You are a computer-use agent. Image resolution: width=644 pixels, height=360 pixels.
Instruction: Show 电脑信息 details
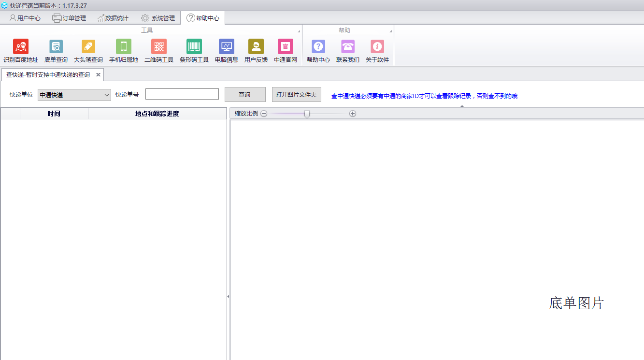click(227, 47)
